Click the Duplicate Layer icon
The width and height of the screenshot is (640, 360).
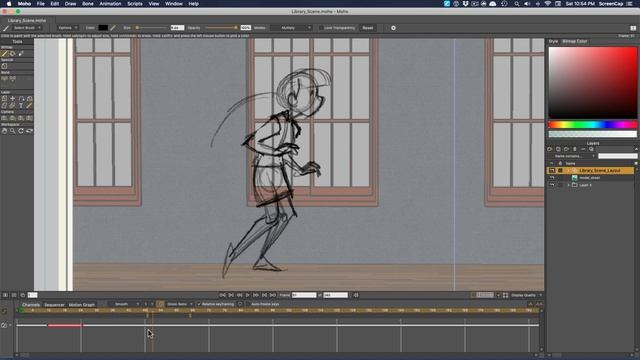click(558, 149)
